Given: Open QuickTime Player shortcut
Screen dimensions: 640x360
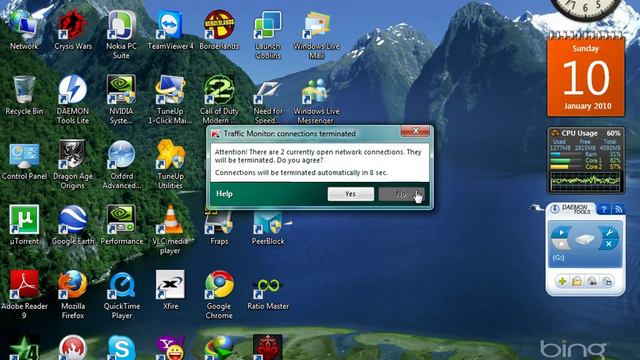Looking at the screenshot, I should pyautogui.click(x=121, y=295).
